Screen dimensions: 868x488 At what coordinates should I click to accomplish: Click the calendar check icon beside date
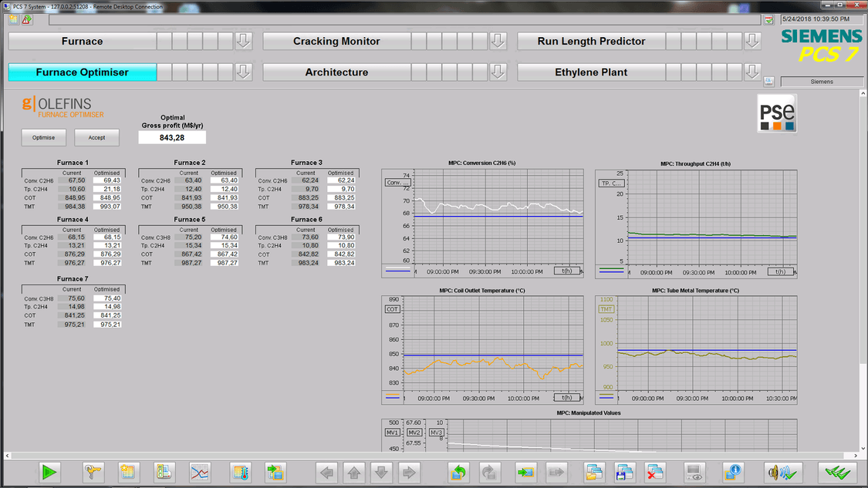pos(769,20)
